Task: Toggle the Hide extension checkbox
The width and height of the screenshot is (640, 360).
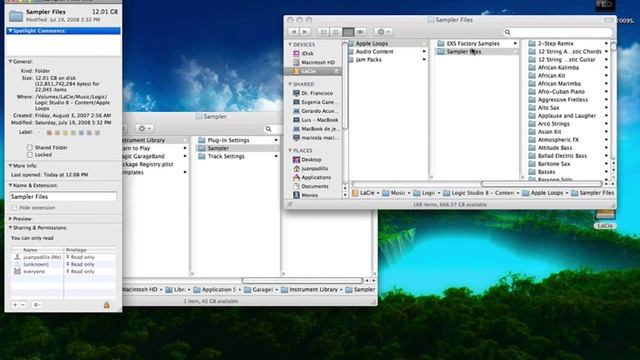Action: 15,208
